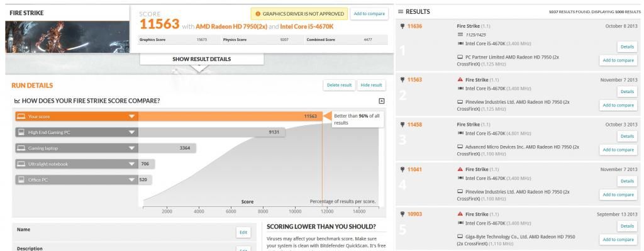Click the CPU chip icon in the 11458 result

(x=460, y=133)
